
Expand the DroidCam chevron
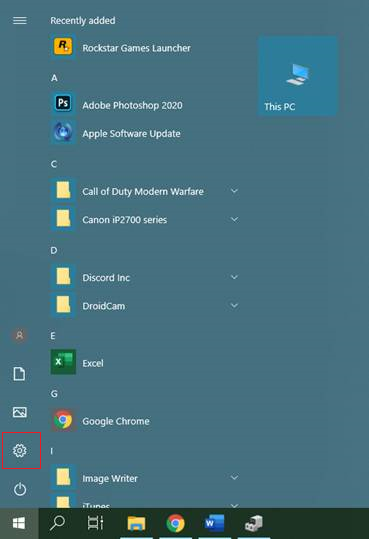click(x=234, y=305)
